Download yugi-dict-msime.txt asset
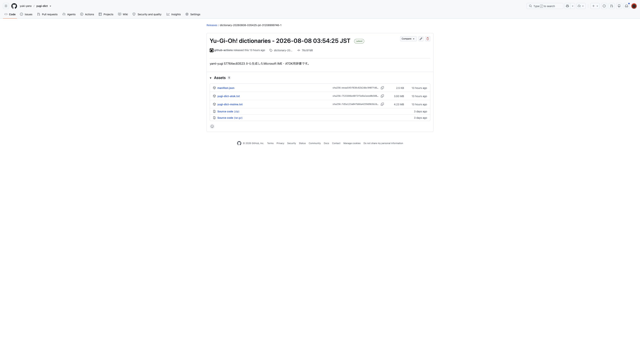The image size is (640, 364). (230, 105)
